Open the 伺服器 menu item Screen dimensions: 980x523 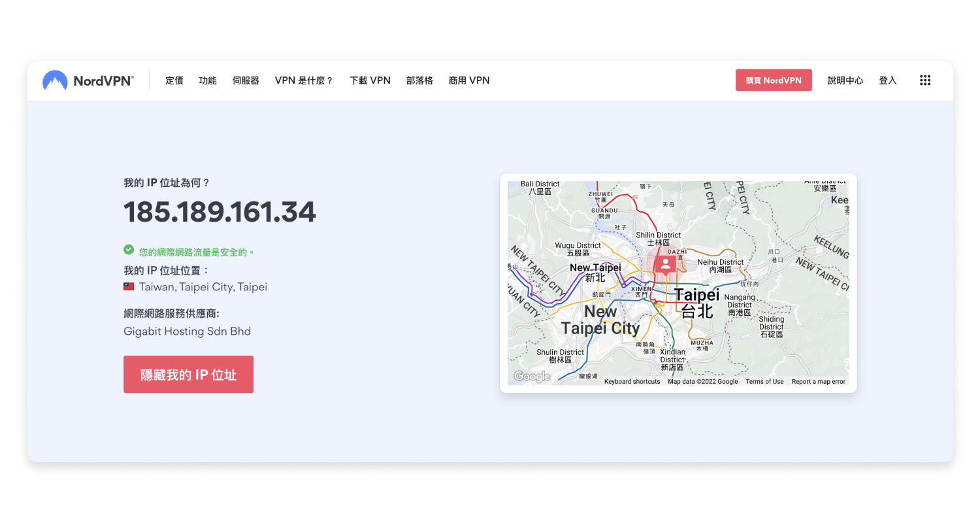click(246, 80)
